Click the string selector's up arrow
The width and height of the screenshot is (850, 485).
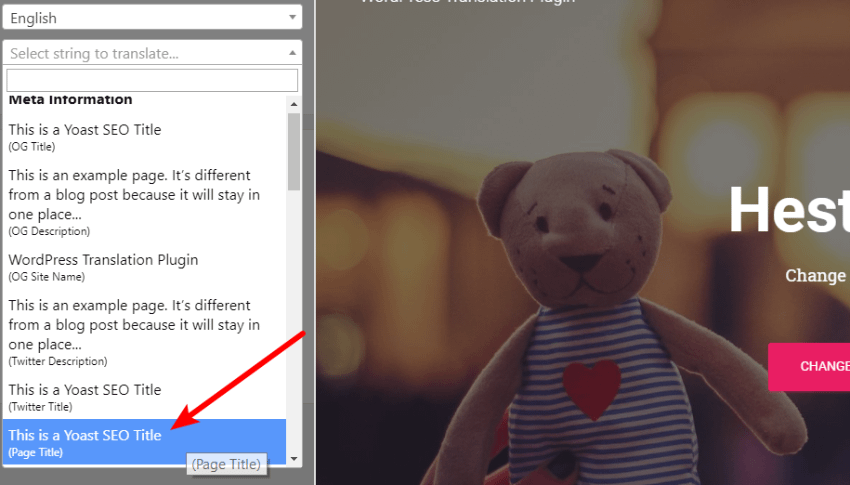point(292,53)
